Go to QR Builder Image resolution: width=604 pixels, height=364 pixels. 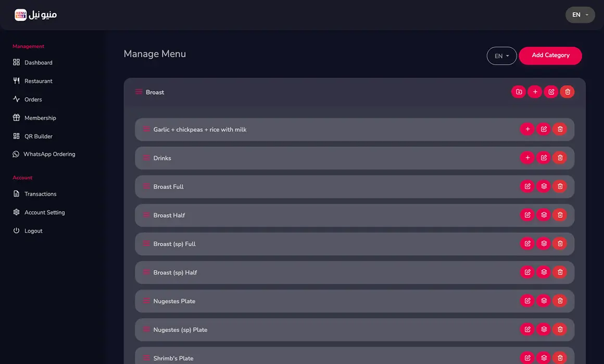click(x=38, y=136)
